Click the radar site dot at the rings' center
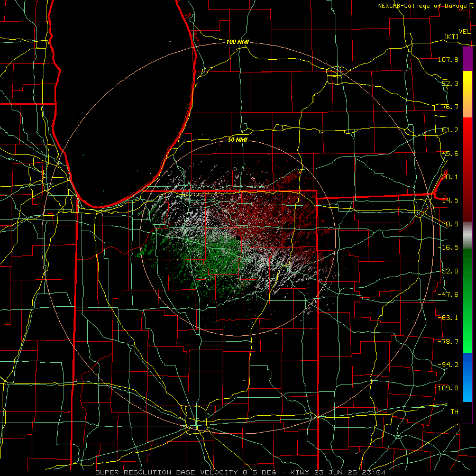This screenshot has width=476, height=476. 237,239
